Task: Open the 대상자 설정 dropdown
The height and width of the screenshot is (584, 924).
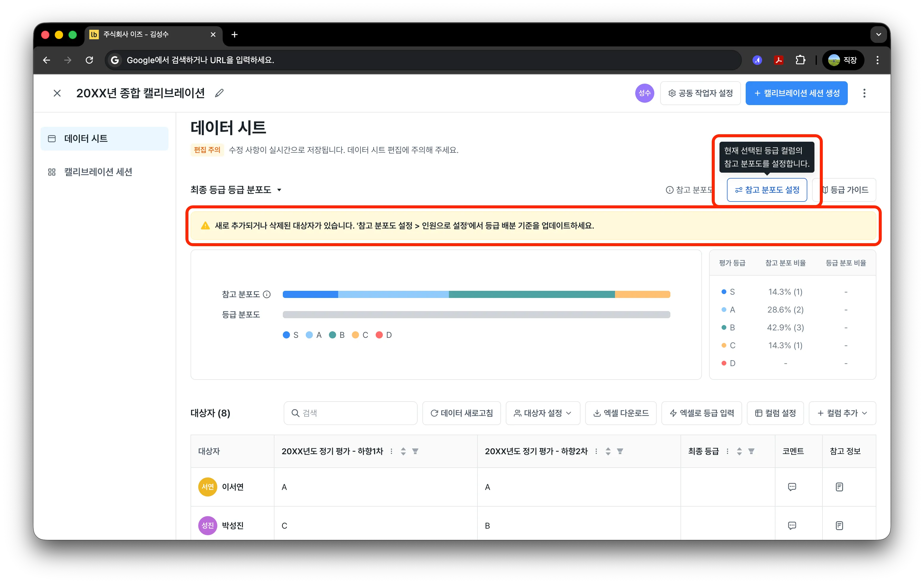Action: pyautogui.click(x=543, y=413)
